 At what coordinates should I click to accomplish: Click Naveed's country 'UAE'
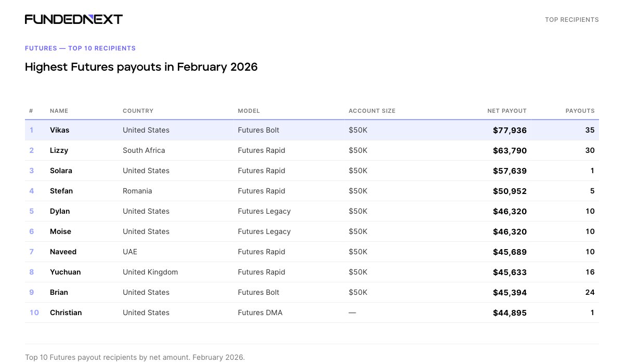click(x=129, y=252)
